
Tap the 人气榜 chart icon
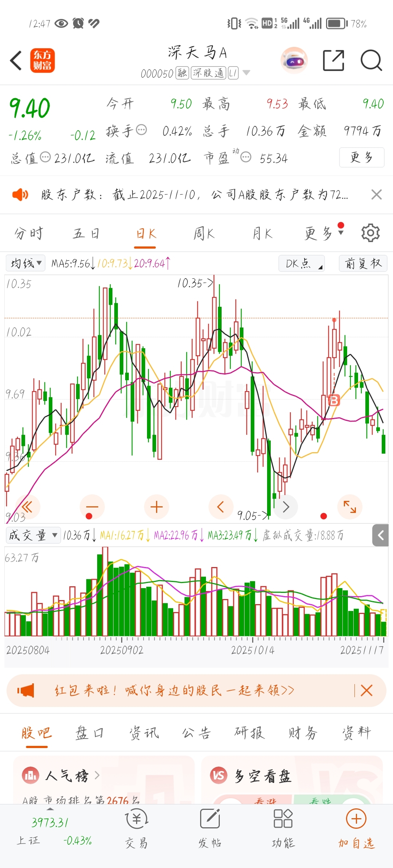30,775
